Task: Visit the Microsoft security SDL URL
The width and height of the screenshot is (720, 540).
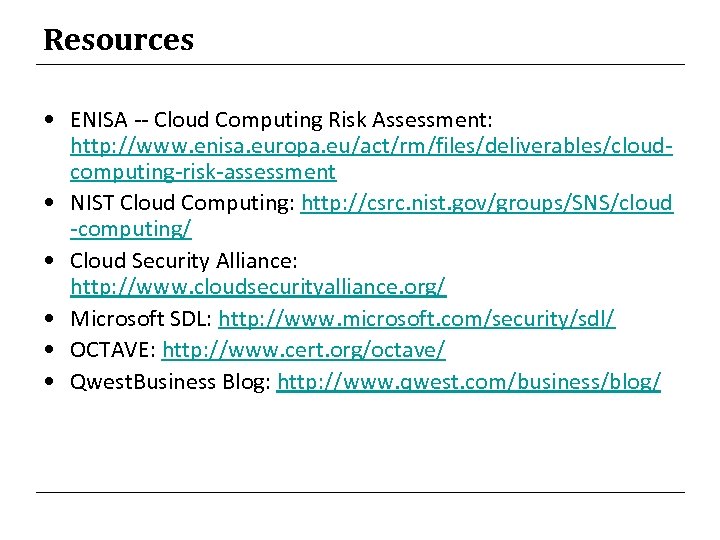Action: [416, 319]
